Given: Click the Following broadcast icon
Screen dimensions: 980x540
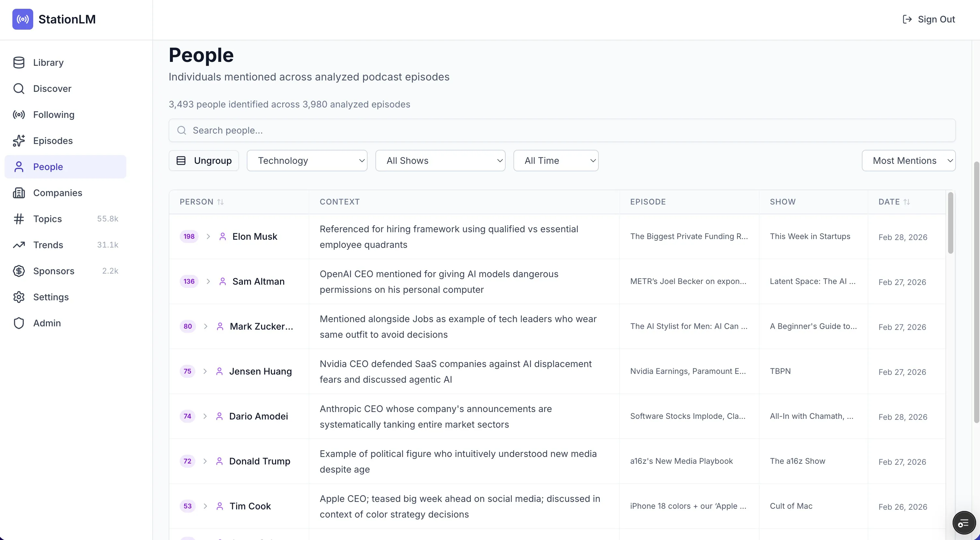Looking at the screenshot, I should coord(19,115).
